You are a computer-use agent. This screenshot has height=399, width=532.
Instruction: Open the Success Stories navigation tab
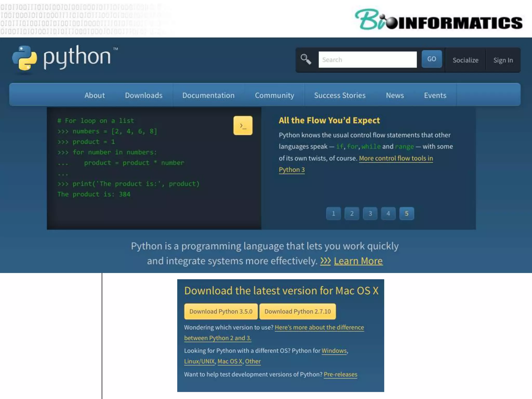[340, 95]
